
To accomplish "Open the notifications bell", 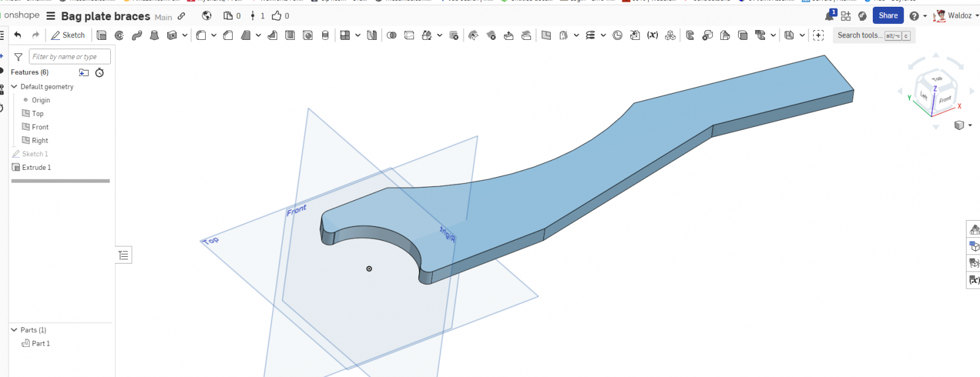I will tap(829, 16).
